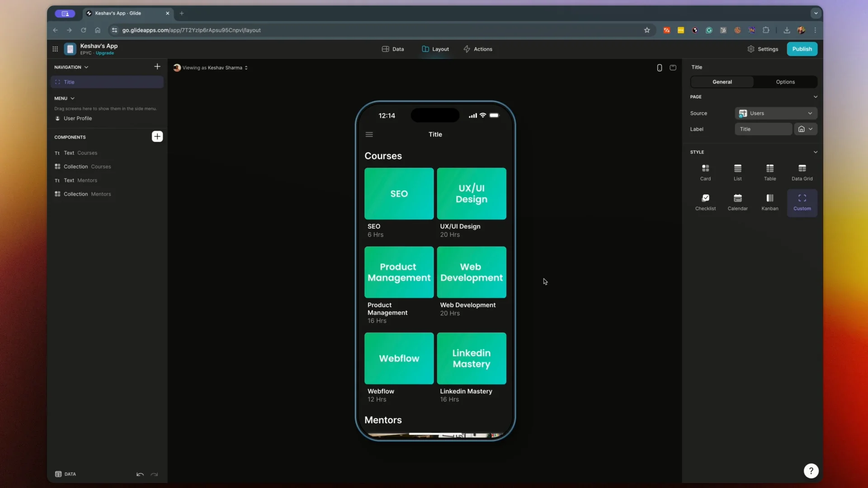Click the Label input containing Title

coord(763,129)
